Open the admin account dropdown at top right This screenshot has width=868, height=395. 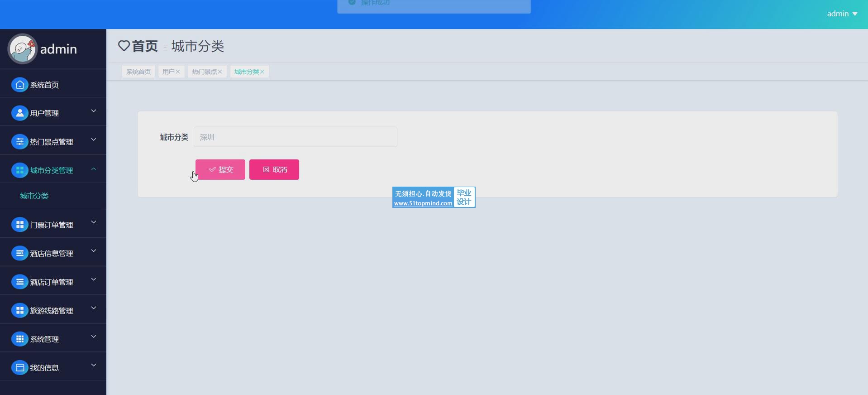point(842,14)
